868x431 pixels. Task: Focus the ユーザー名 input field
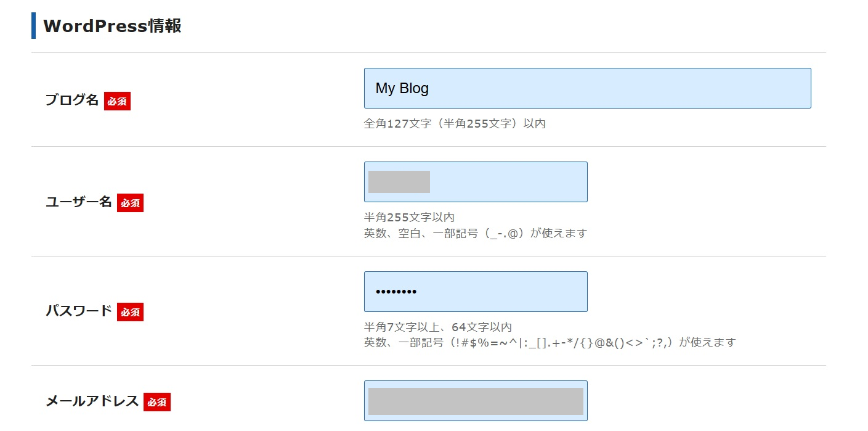508,182
